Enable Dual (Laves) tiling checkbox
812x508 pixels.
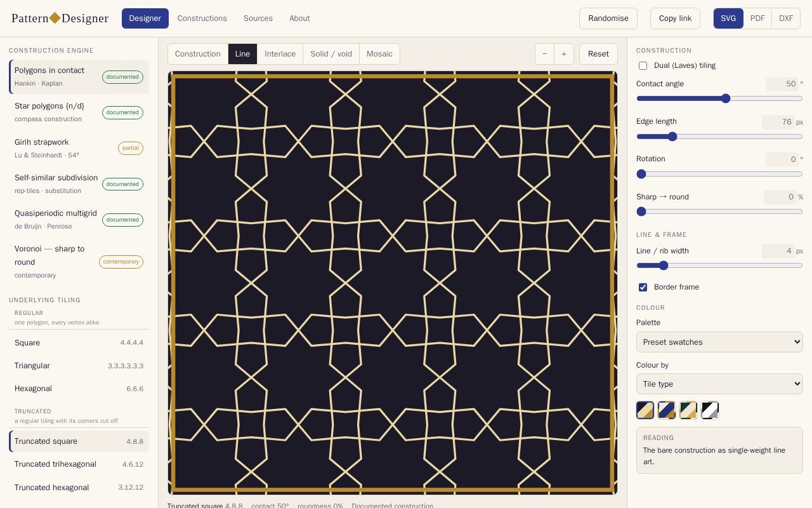643,65
